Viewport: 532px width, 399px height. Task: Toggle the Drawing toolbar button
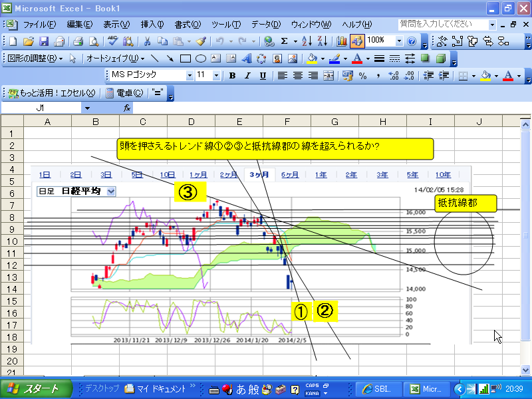pos(357,41)
